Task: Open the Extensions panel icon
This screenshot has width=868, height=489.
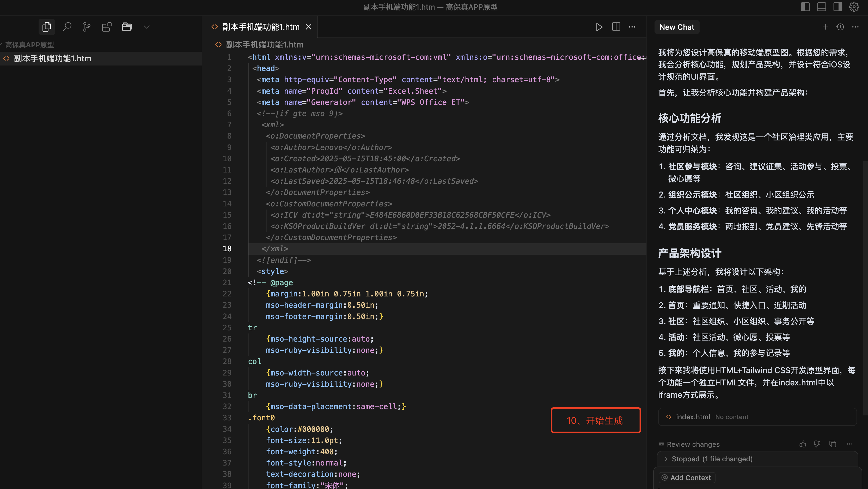Action: tap(106, 27)
